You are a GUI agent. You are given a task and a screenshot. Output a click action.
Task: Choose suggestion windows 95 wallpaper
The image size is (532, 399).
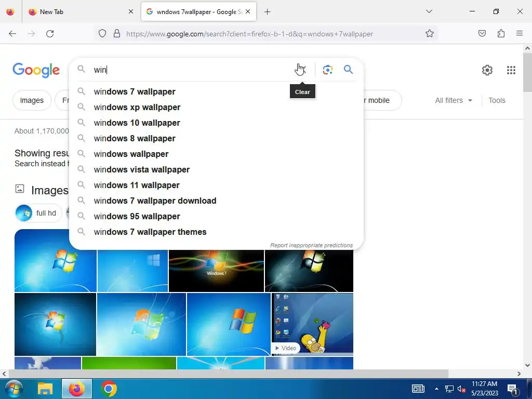(x=216, y=217)
